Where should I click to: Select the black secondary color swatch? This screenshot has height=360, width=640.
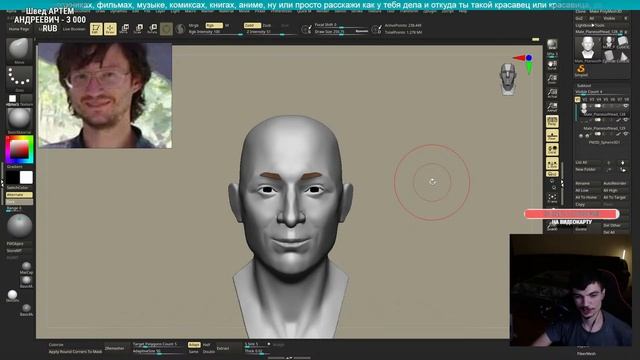click(x=12, y=178)
